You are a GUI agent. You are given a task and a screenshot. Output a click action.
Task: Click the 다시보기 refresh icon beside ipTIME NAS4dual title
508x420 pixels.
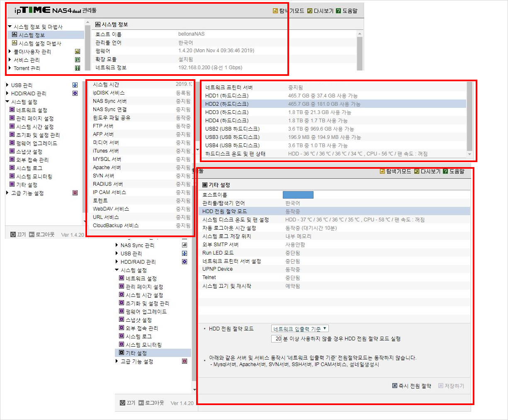(309, 11)
